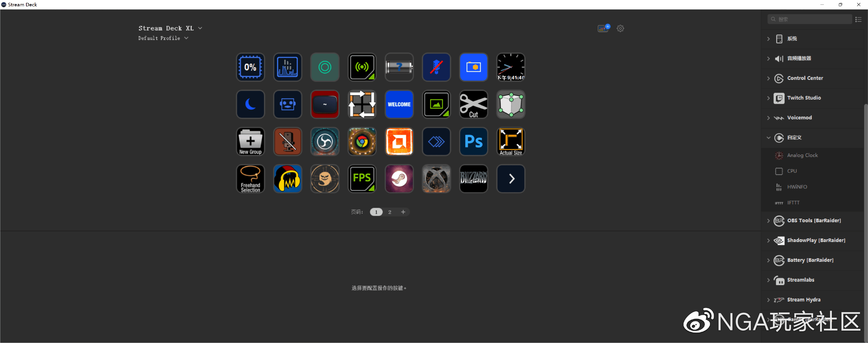Switch to page 1
The image size is (868, 343).
(376, 212)
